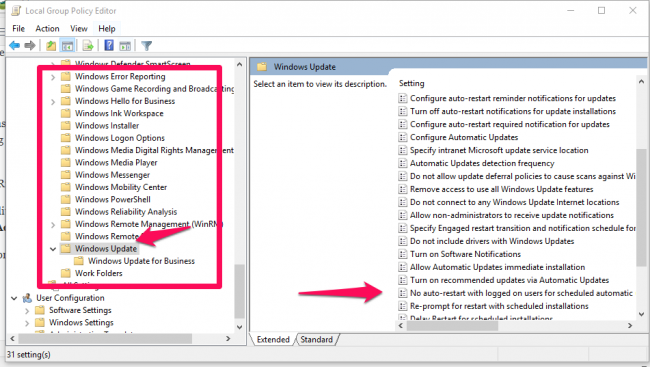
Task: Select Windows Update for Business folder
Action: [141, 261]
